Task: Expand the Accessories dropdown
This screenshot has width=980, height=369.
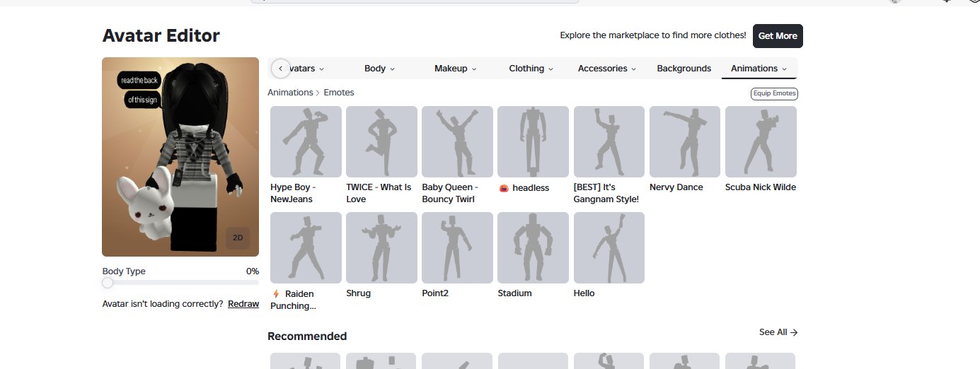Action: click(607, 69)
